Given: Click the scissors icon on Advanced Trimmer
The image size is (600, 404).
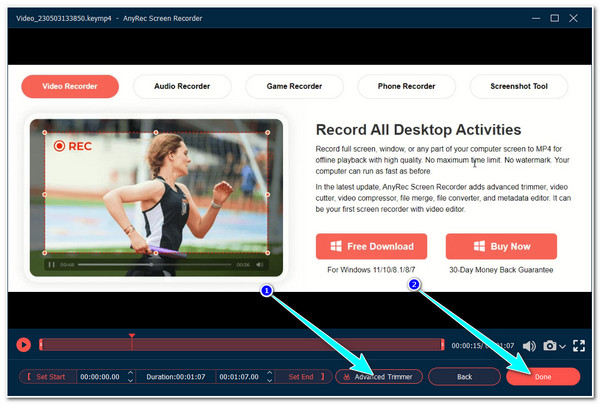Looking at the screenshot, I should [346, 377].
